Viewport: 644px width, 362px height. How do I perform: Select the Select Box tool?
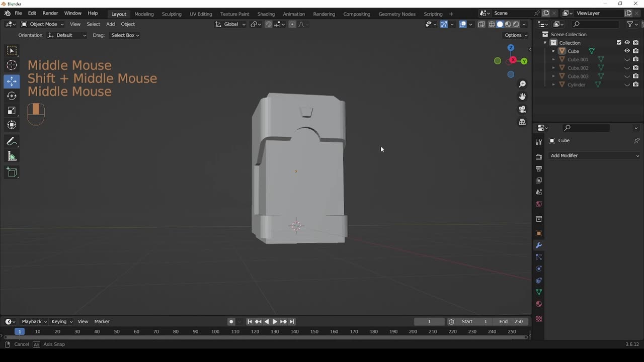pyautogui.click(x=12, y=51)
